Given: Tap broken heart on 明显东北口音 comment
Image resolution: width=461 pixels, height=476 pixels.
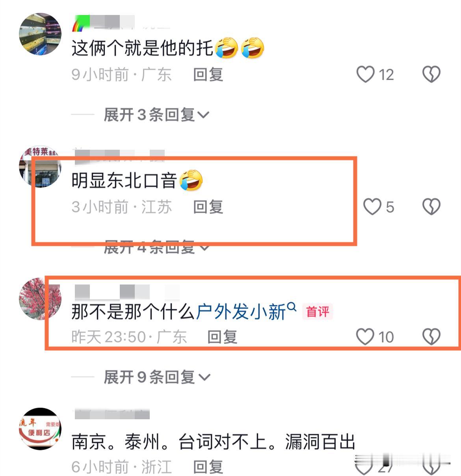Looking at the screenshot, I should click(x=431, y=206).
